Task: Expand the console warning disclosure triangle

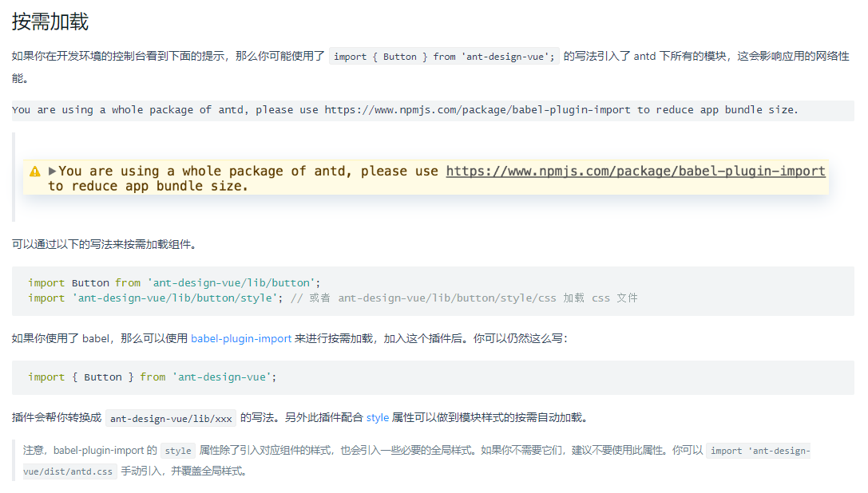Action: point(53,171)
